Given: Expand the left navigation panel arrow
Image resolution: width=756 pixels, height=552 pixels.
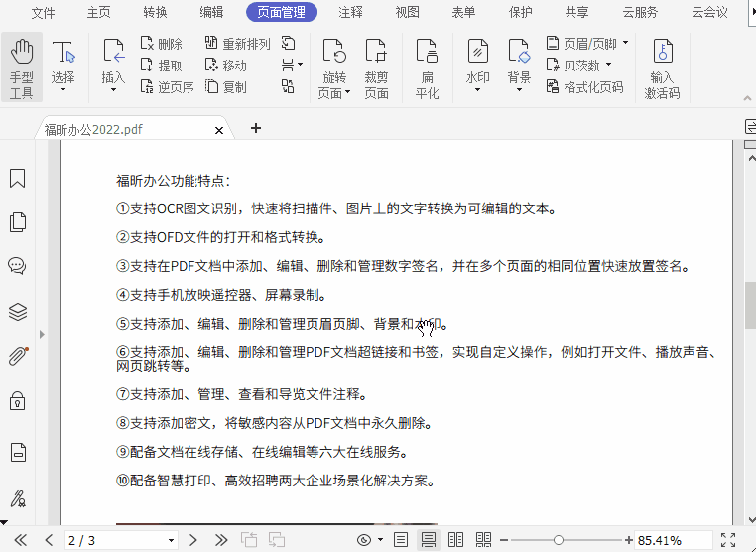Looking at the screenshot, I should click(42, 334).
